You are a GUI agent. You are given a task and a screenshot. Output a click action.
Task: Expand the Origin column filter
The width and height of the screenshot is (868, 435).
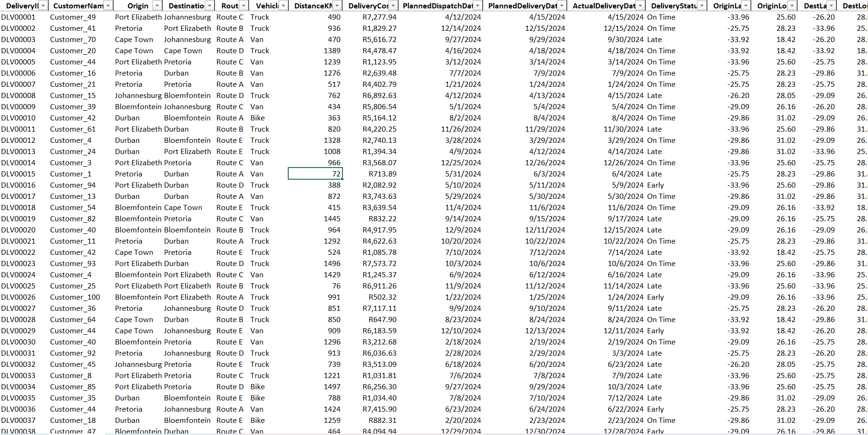point(157,6)
